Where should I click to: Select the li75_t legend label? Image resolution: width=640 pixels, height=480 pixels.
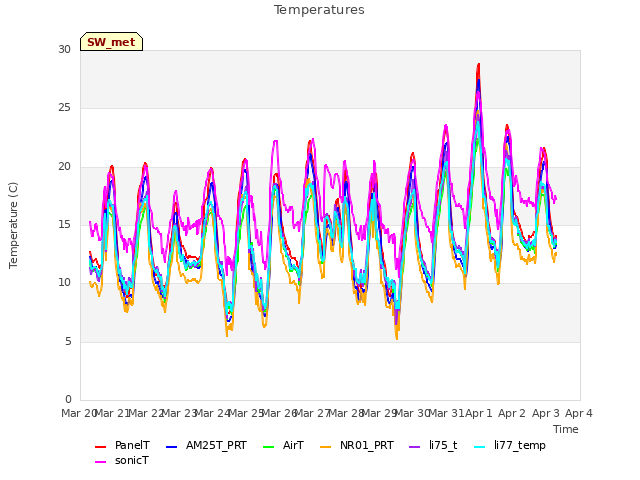[x=443, y=445]
